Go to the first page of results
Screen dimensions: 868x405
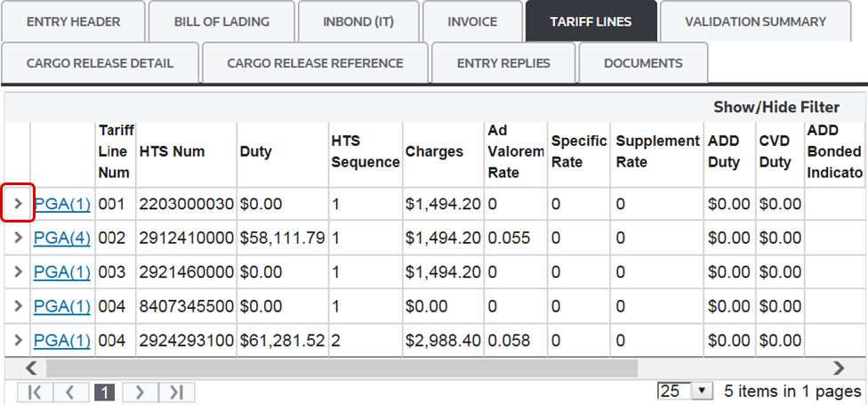point(35,392)
